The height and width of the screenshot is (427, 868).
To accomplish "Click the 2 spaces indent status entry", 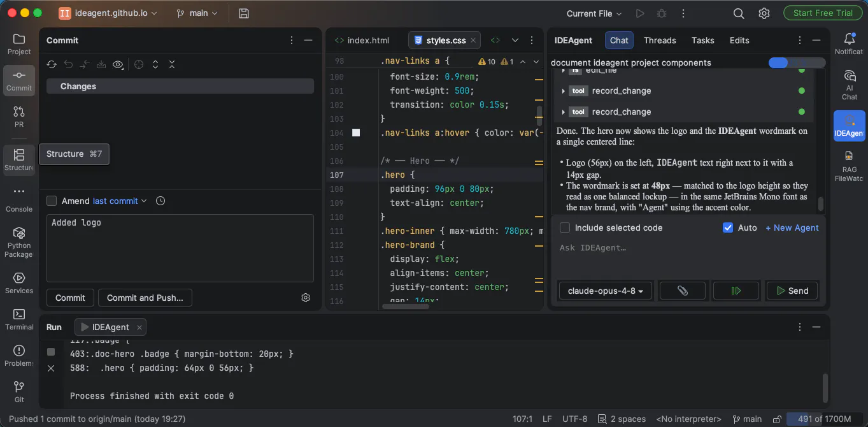I will click(x=622, y=419).
